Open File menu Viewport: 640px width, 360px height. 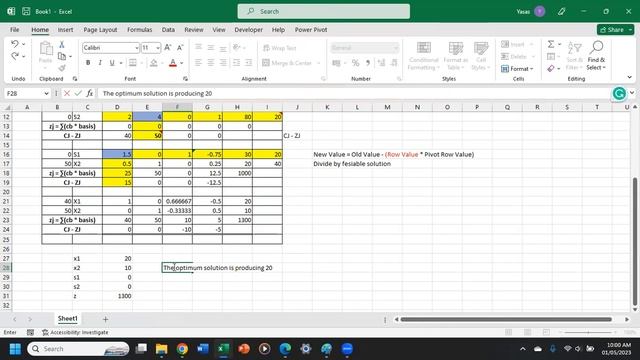14,30
